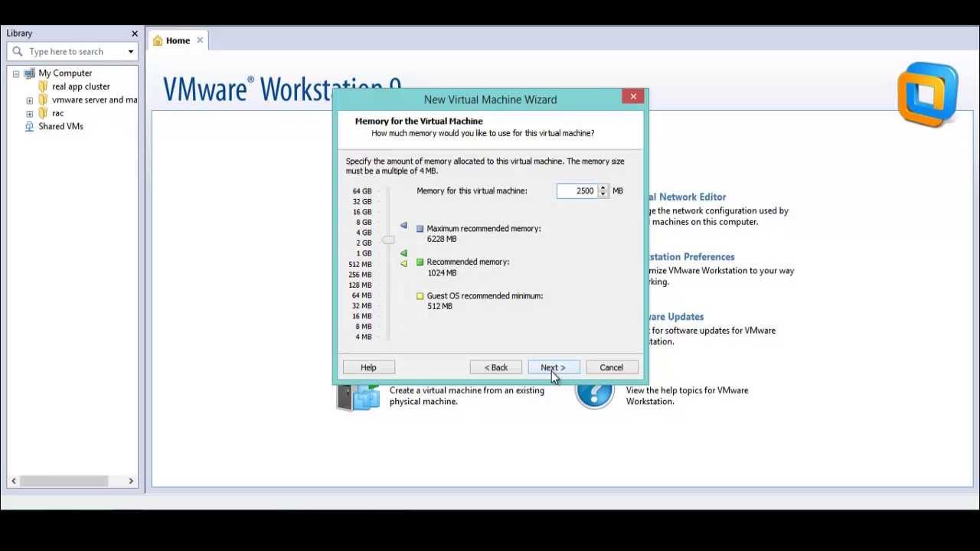Expand the rac folder node
The width and height of the screenshot is (980, 551).
point(30,113)
